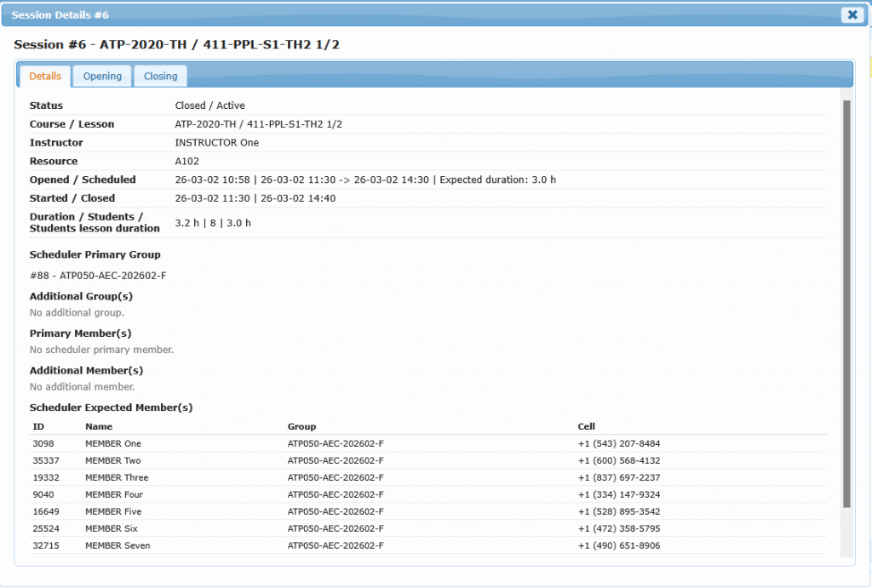Click MEMBER Seven's cell number
This screenshot has width=872, height=588.
(x=618, y=545)
